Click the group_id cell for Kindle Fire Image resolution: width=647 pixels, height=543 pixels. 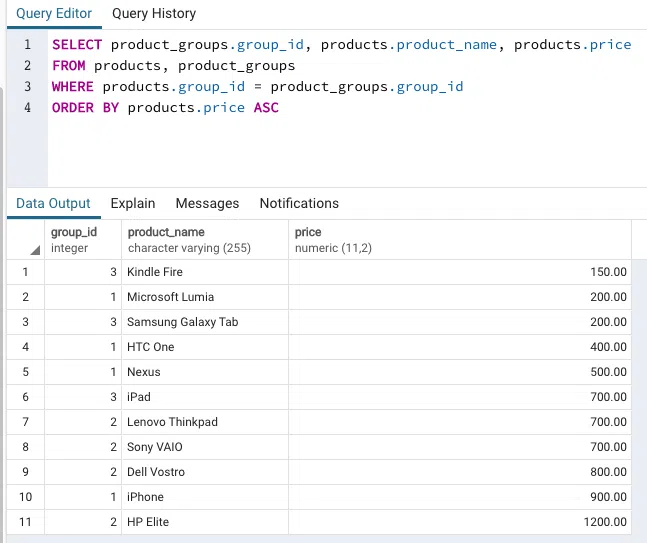pos(83,272)
